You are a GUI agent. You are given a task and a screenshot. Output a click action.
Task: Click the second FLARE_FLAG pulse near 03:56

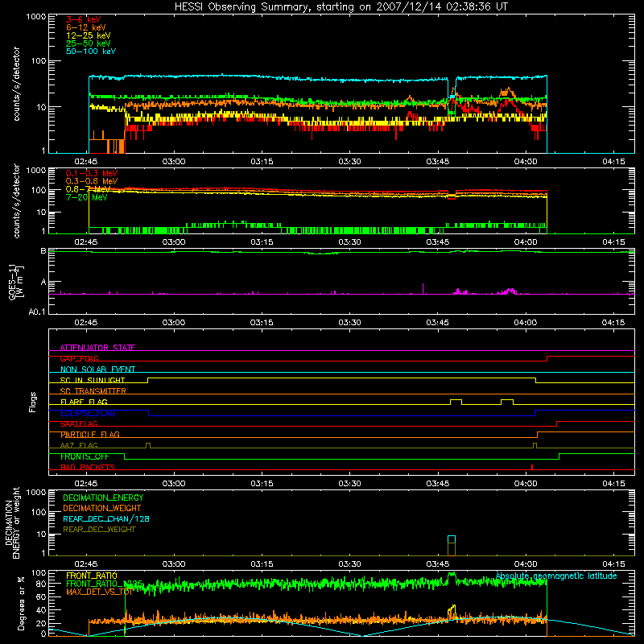(507, 402)
